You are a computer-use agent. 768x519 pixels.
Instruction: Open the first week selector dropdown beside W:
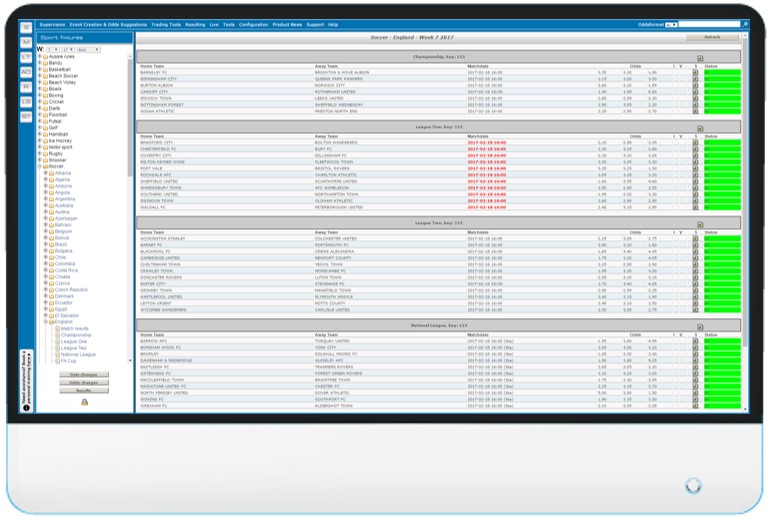pos(52,48)
